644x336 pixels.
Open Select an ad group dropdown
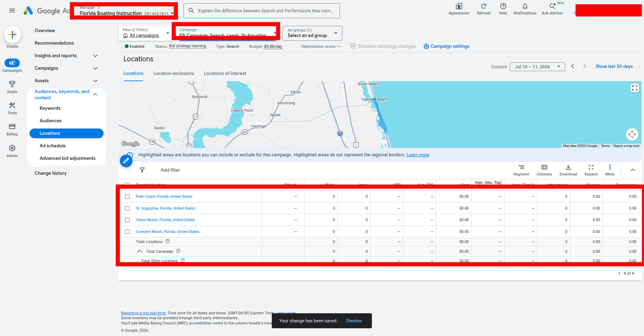point(312,33)
